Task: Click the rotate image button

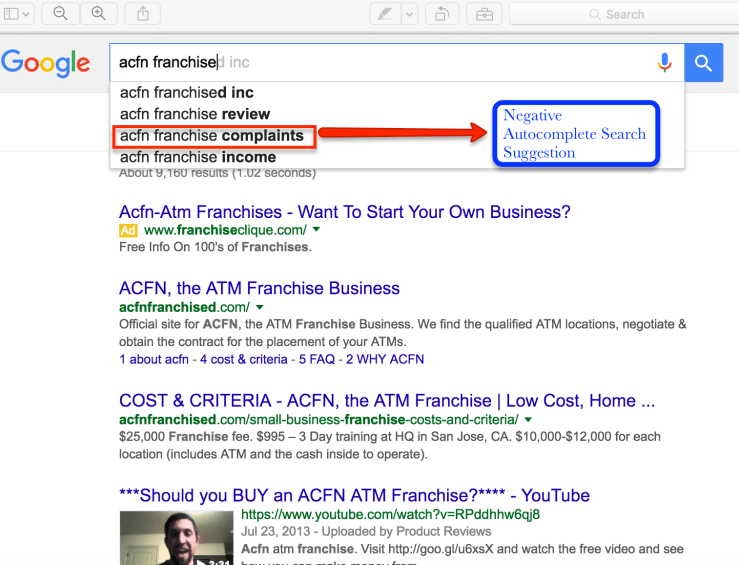Action: (x=442, y=14)
